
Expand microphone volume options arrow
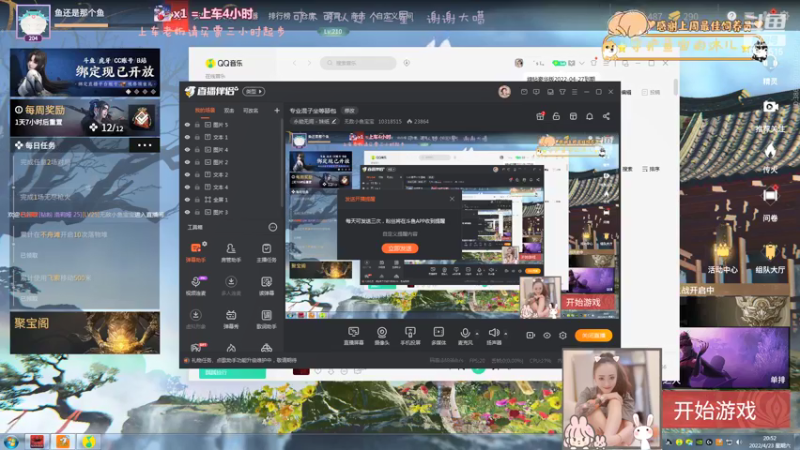coord(477,334)
